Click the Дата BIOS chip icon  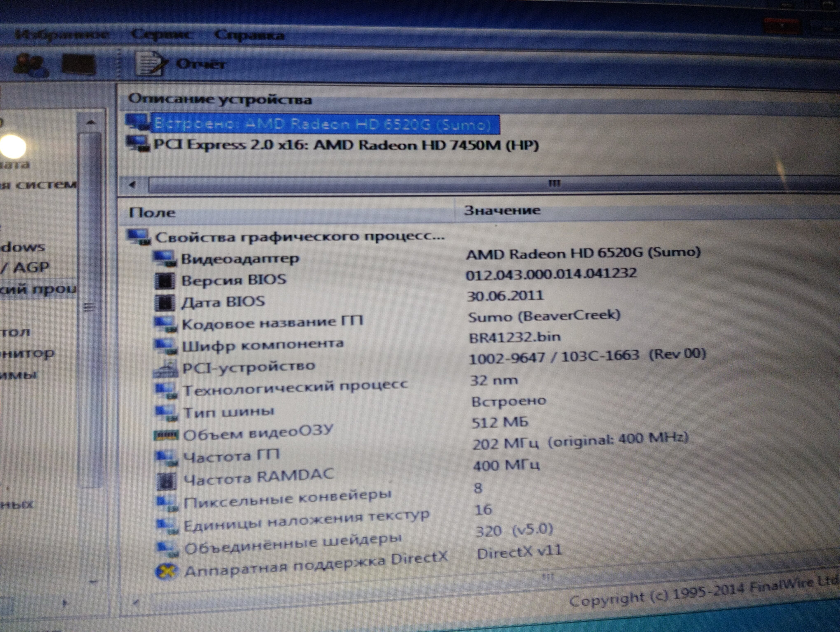pos(165,303)
